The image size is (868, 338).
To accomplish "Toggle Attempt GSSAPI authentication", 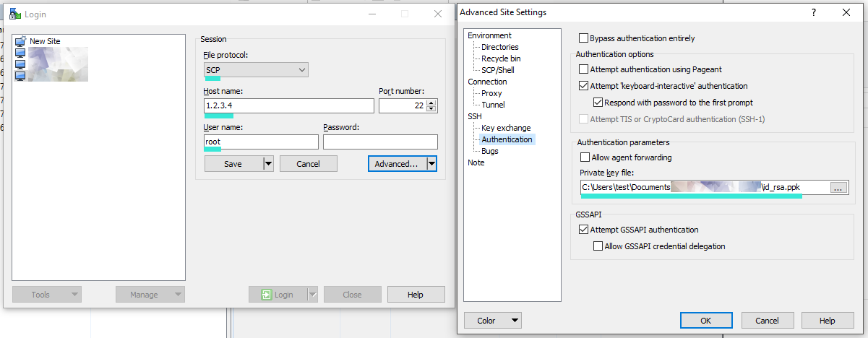I will (584, 230).
